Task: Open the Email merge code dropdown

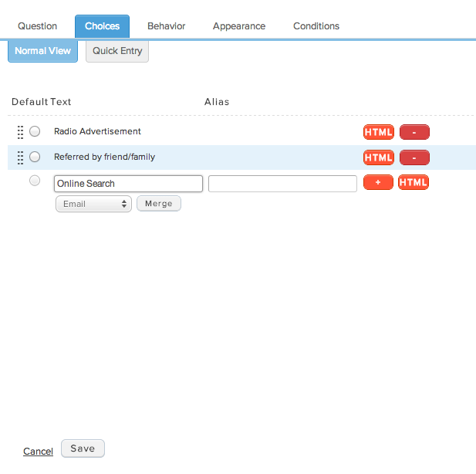Action: [x=93, y=204]
